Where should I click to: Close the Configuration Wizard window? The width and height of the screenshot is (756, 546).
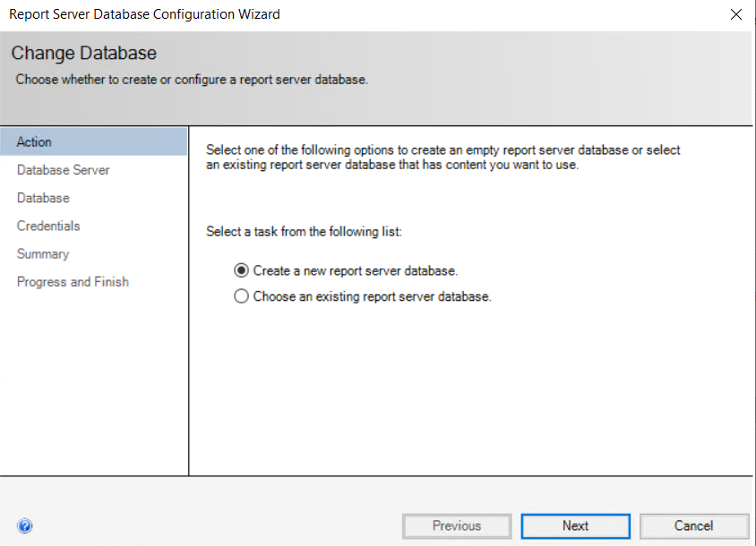coord(735,14)
